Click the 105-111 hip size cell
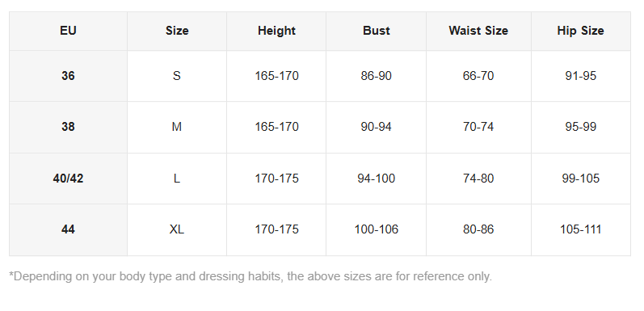 coord(581,229)
